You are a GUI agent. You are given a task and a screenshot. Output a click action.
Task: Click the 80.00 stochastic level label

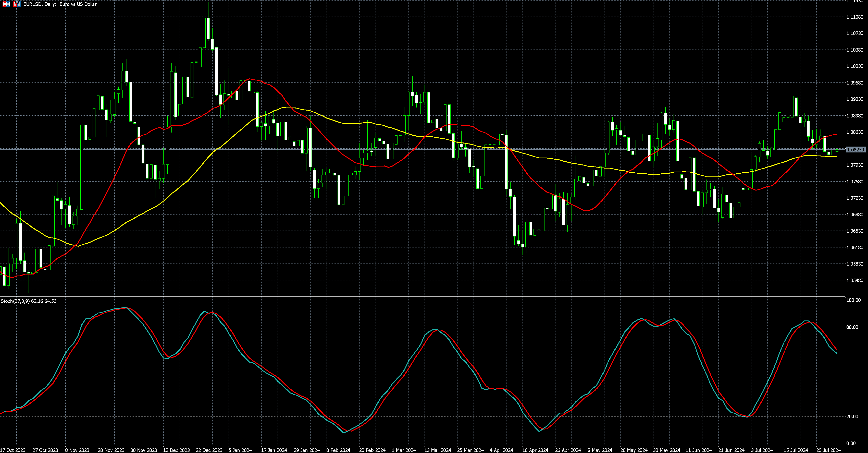click(852, 327)
